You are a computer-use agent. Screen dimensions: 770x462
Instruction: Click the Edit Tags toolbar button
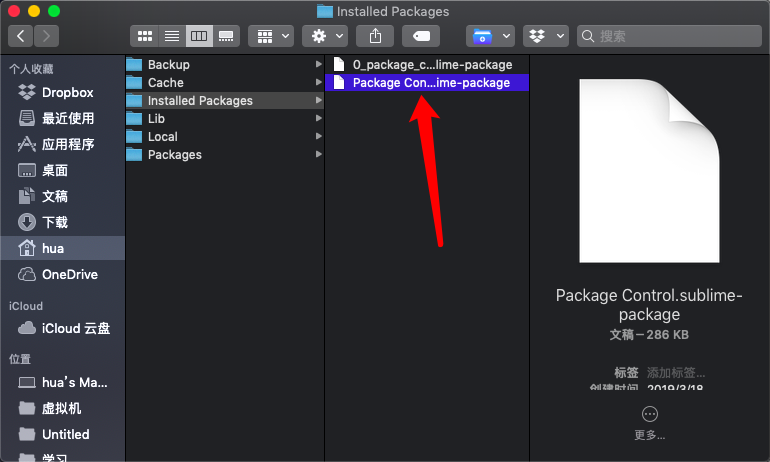pos(421,36)
